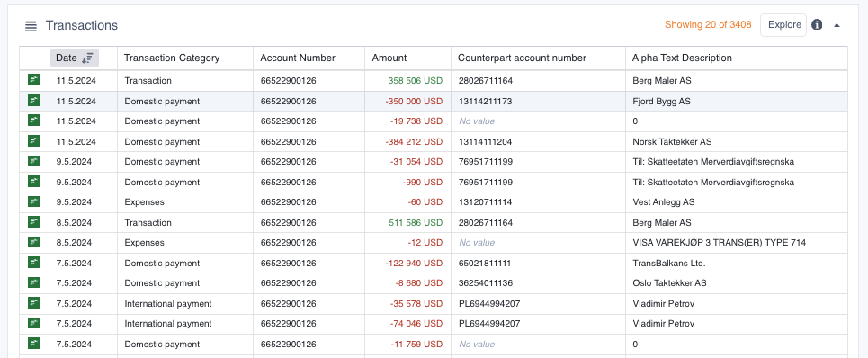Click counterpart account 13114111204
The image size is (868, 358).
pos(485,141)
